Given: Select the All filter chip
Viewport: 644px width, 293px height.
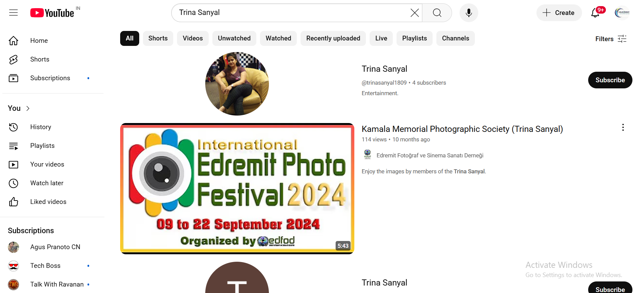Looking at the screenshot, I should (130, 38).
